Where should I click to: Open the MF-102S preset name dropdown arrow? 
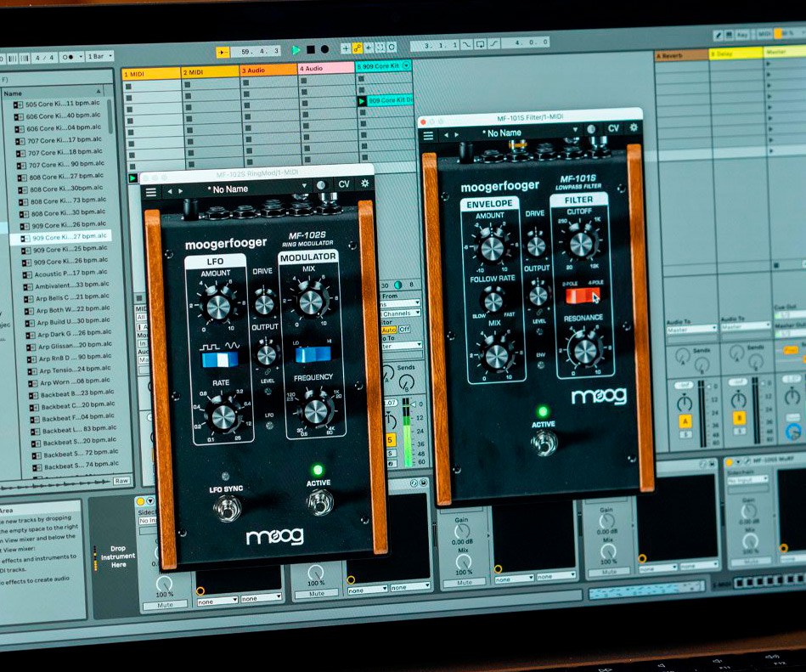click(304, 185)
